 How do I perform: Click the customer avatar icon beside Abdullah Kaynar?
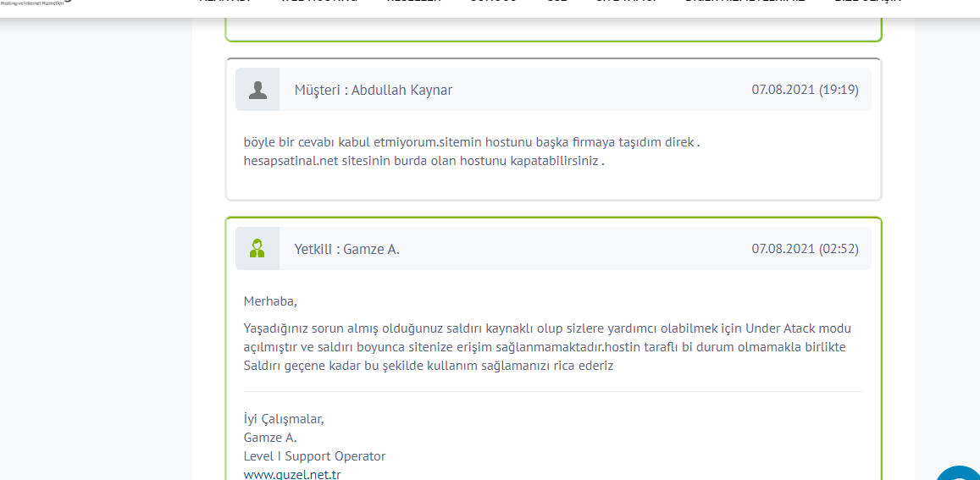(x=257, y=90)
